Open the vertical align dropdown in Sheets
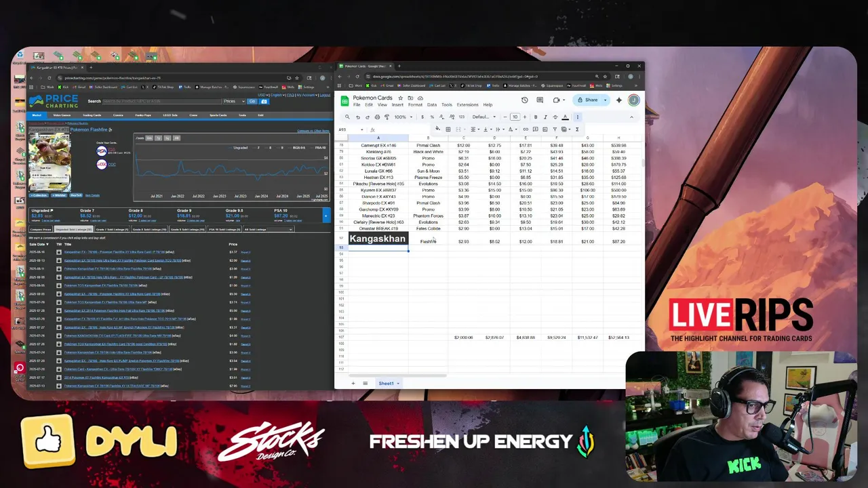868x488 pixels. click(488, 129)
